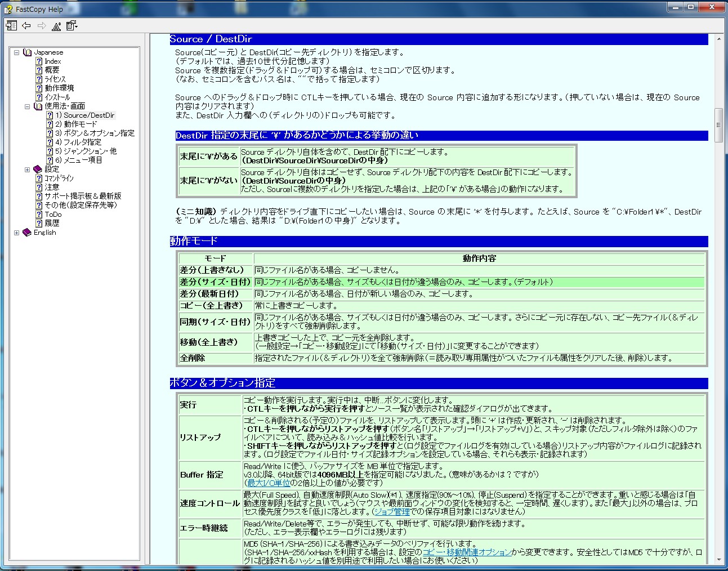Open the Index topic
The width and height of the screenshot is (728, 571).
pos(53,61)
